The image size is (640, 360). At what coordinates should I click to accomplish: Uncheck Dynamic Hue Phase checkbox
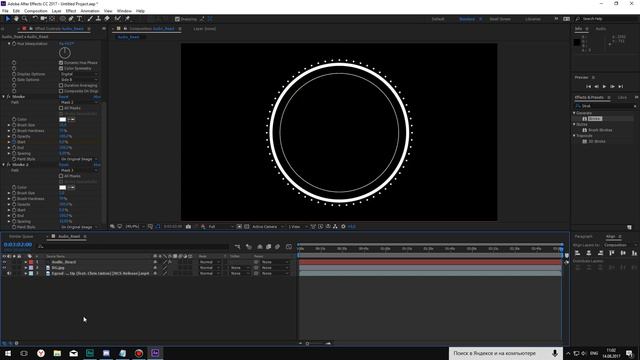(61, 63)
